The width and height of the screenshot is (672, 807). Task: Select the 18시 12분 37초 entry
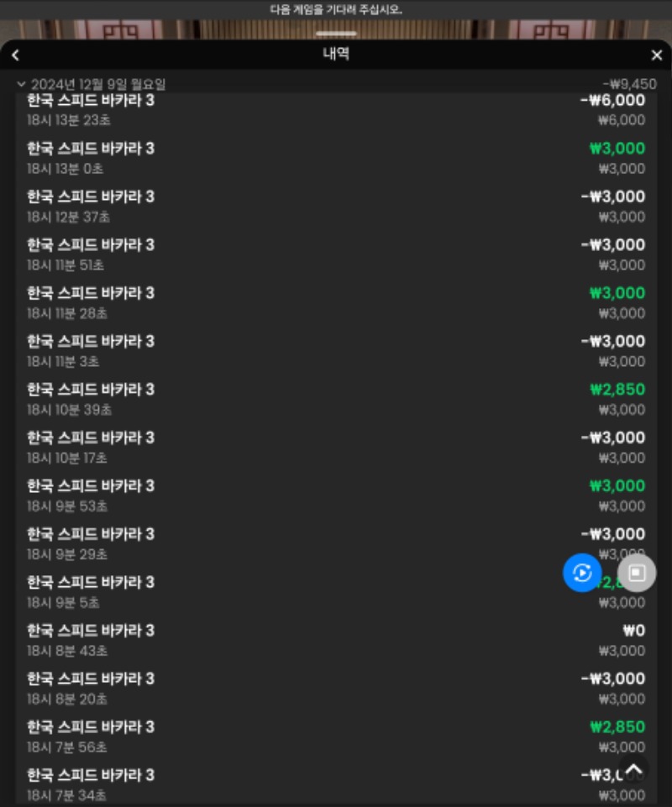[x=336, y=207]
